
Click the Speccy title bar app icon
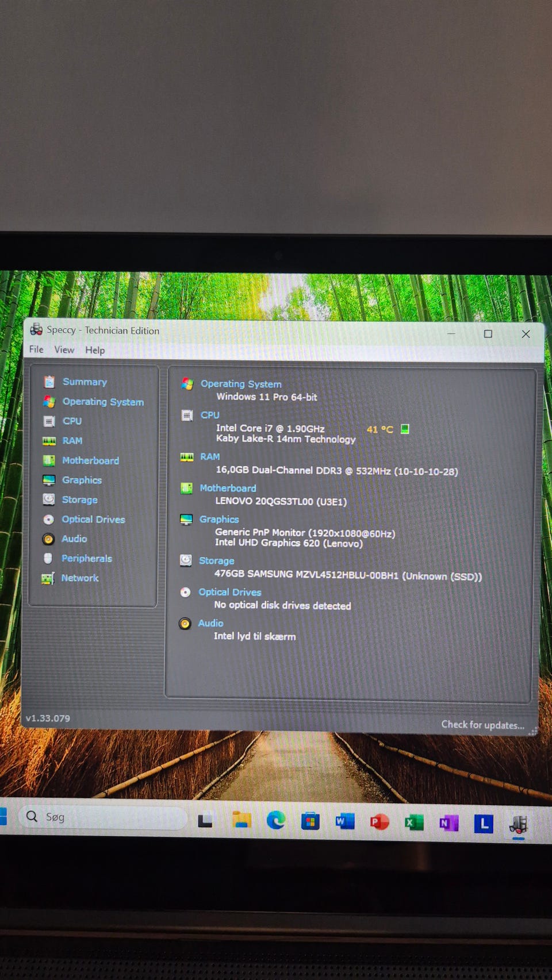pos(36,329)
